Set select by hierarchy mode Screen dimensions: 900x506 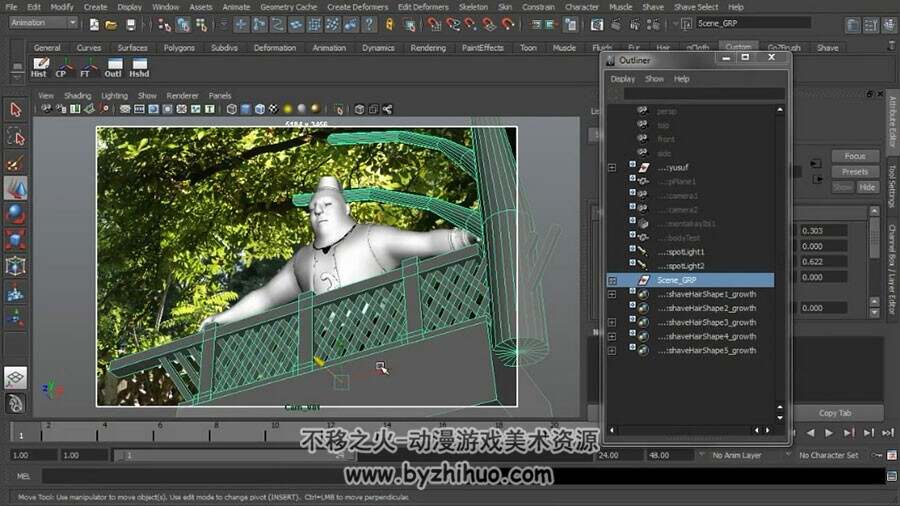[165, 24]
